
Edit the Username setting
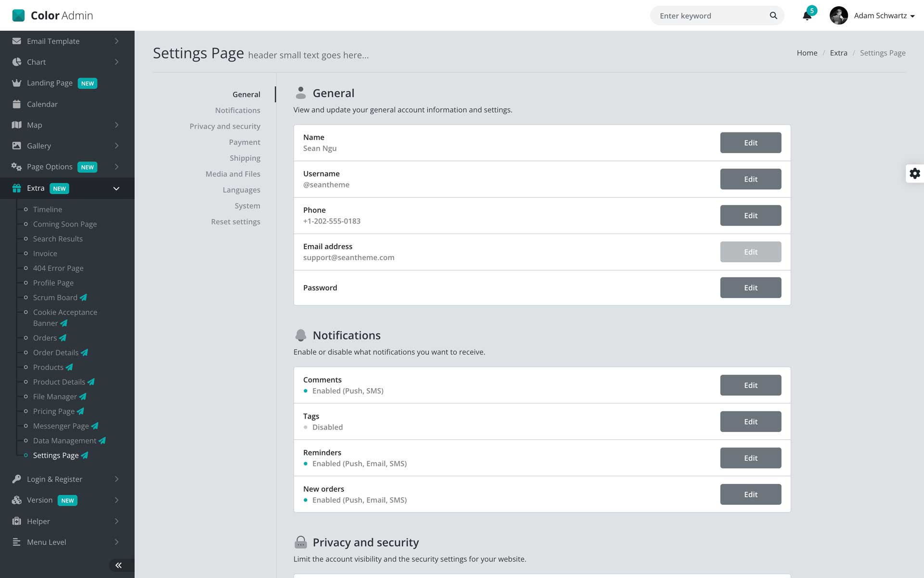(x=750, y=179)
